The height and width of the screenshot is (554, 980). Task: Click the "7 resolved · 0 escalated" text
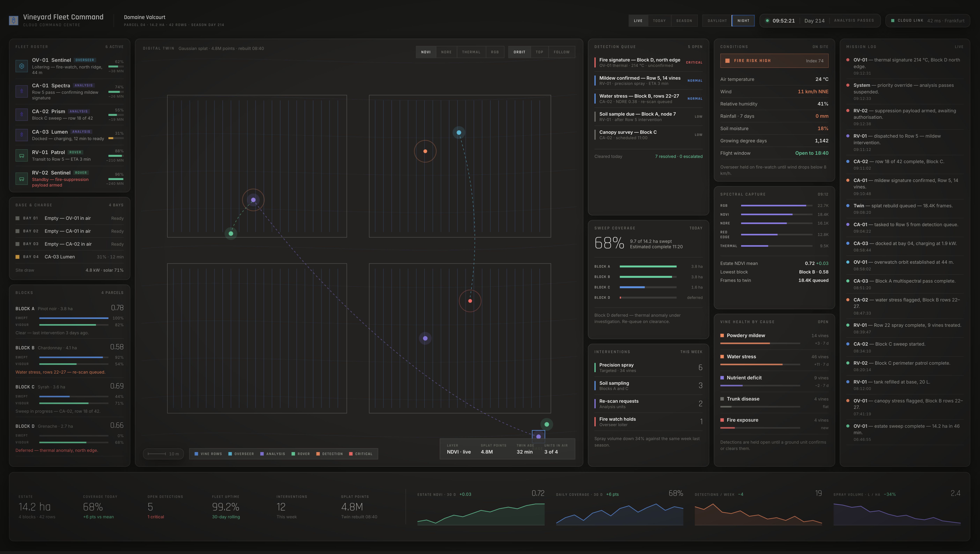click(679, 156)
